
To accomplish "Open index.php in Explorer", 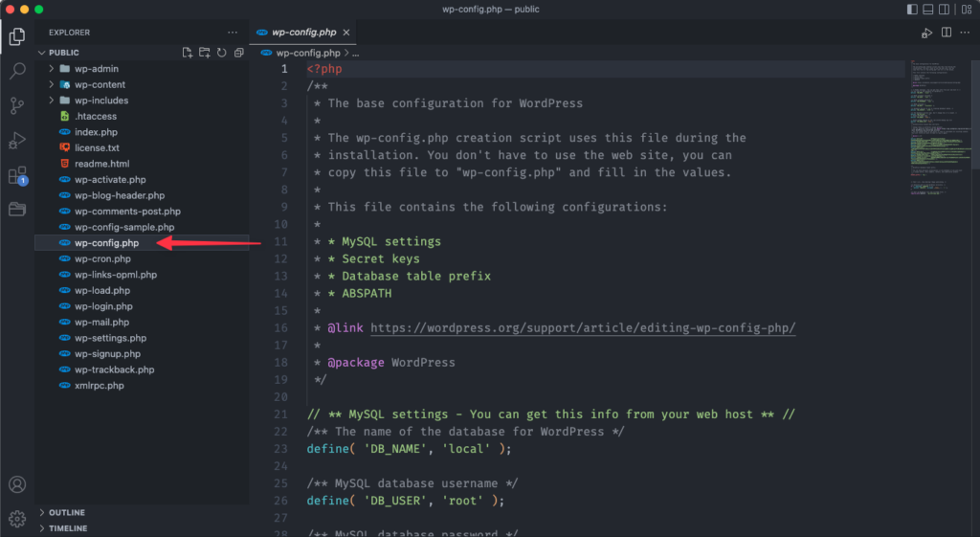I will [x=142, y=132].
